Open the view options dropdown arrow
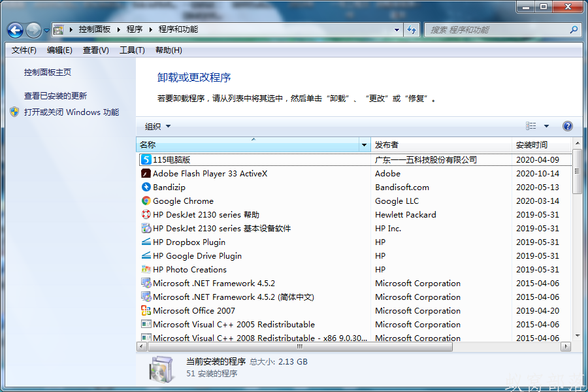588x392 pixels. coord(546,126)
